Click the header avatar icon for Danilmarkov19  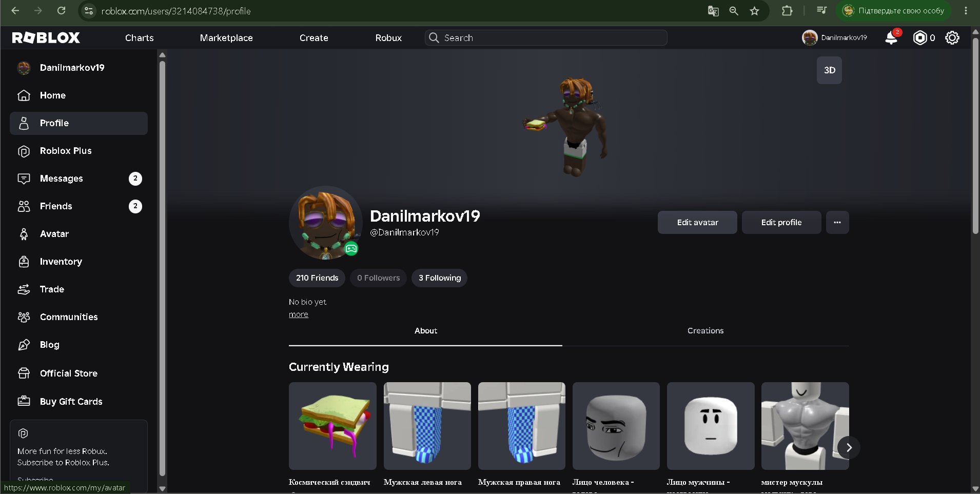[x=810, y=37]
